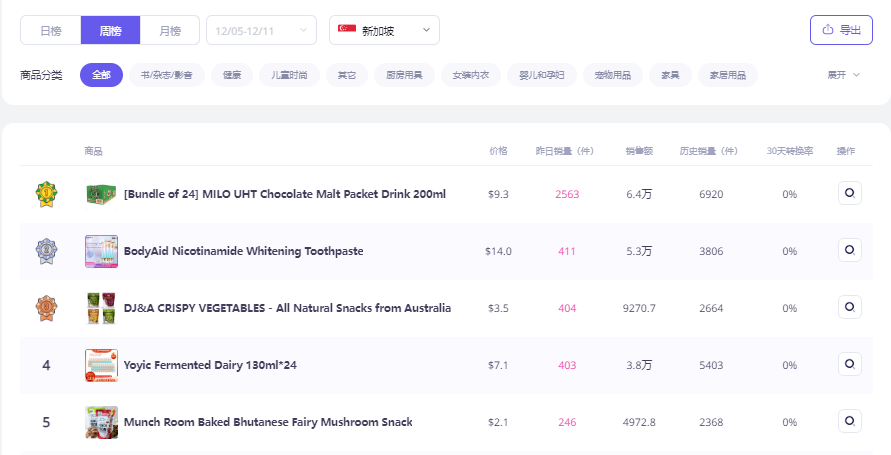Open the 12/05-12/11 date range dropdown

point(261,30)
